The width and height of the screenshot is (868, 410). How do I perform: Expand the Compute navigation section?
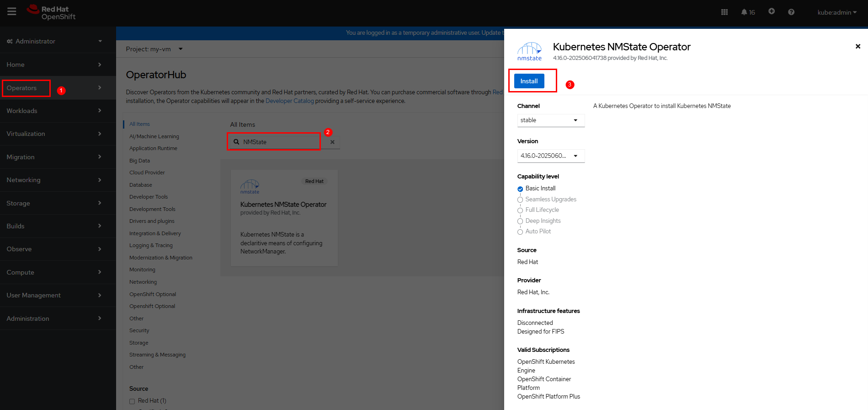(x=58, y=272)
